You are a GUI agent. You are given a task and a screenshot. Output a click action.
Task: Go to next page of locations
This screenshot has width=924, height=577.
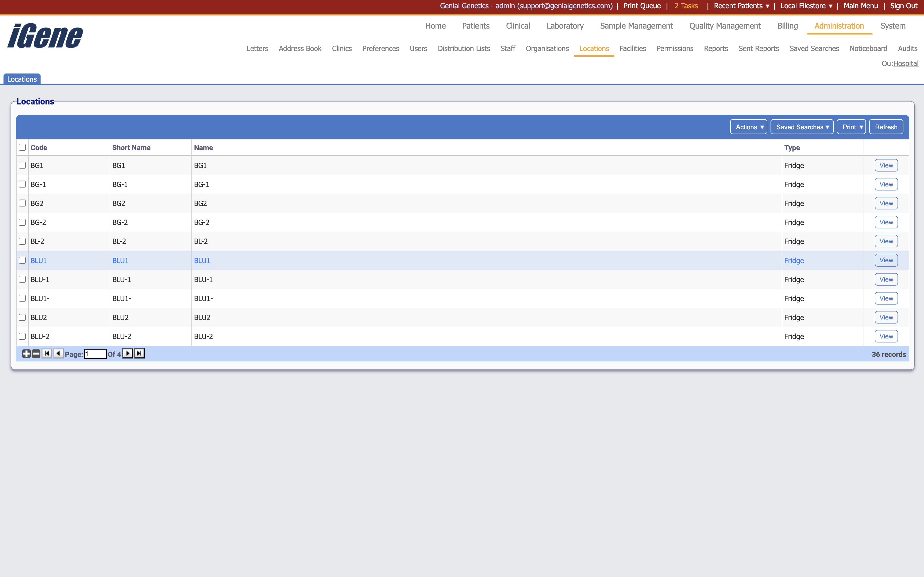click(128, 354)
